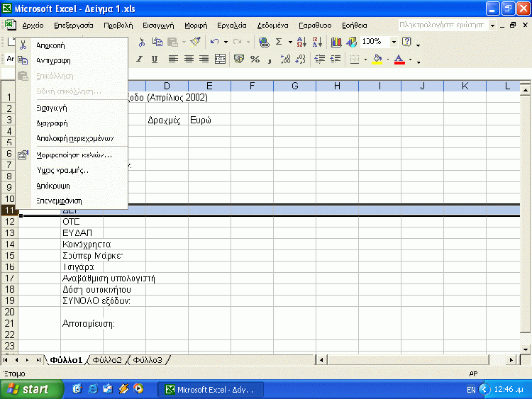This screenshot has height=399, width=532.
Task: Click the vertical scrollbar down arrow
Action: pyautogui.click(x=525, y=349)
